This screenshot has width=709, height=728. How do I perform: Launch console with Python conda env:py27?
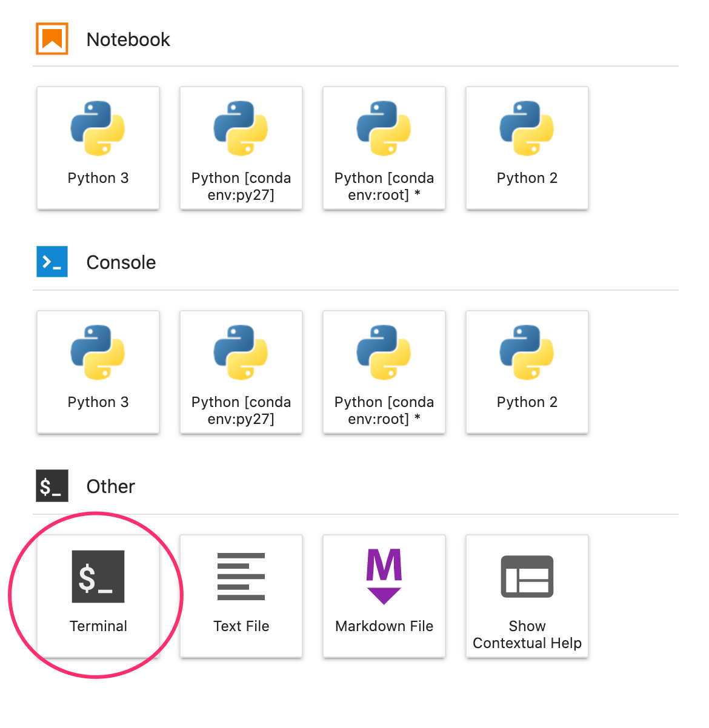click(x=241, y=372)
